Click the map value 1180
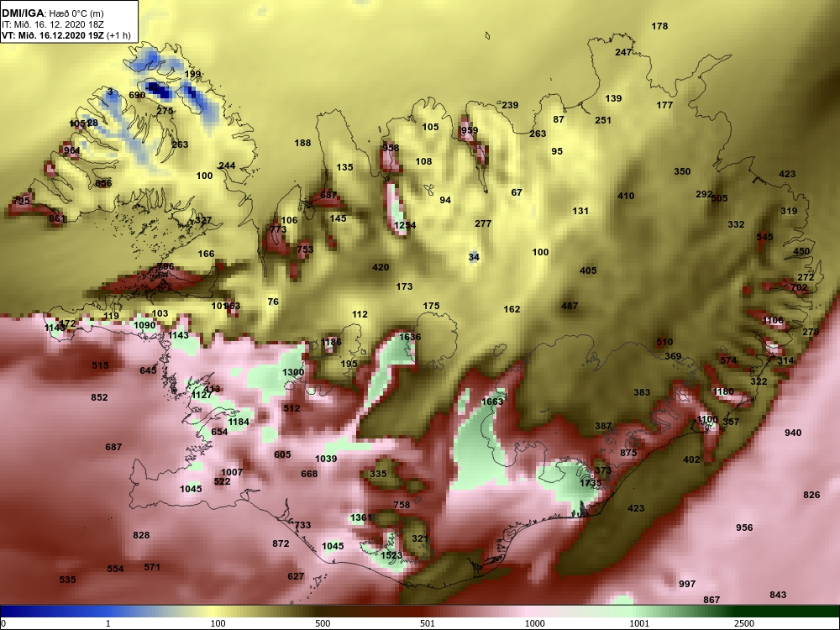 pyautogui.click(x=724, y=391)
